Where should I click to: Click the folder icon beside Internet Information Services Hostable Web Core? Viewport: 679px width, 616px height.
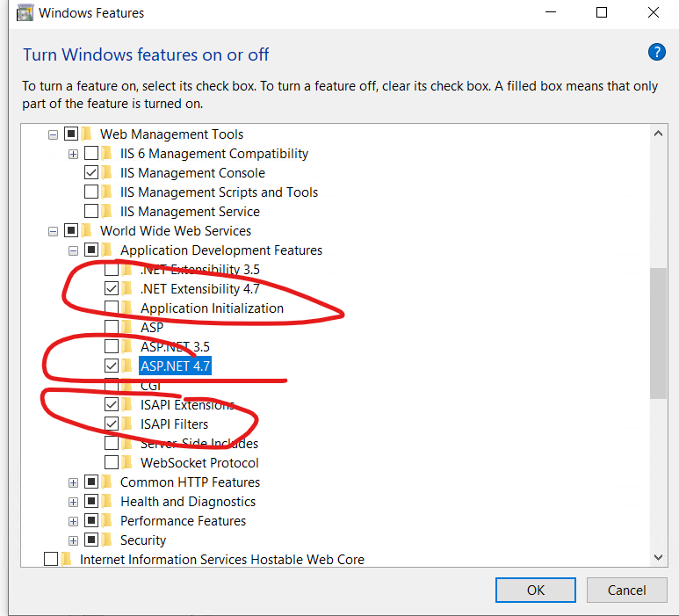(66, 559)
